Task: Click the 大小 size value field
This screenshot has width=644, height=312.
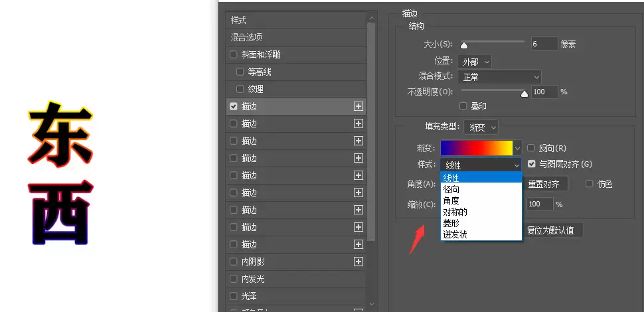Action: [544, 44]
